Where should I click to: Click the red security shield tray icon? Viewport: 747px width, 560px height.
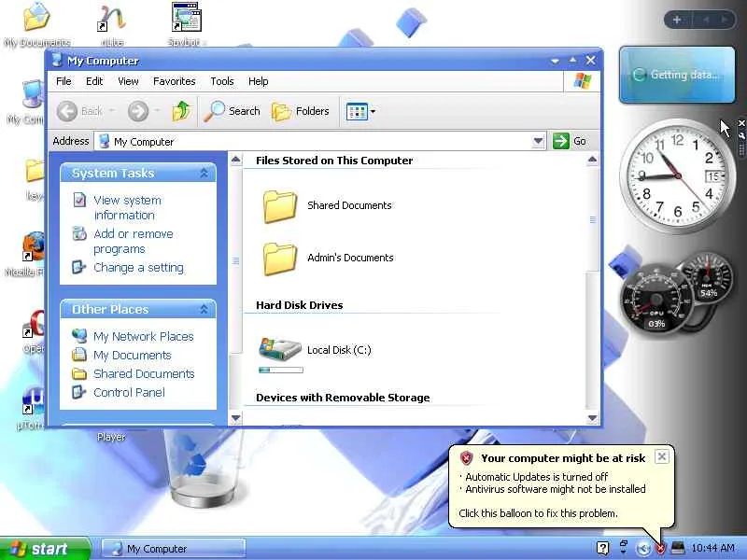tap(660, 549)
